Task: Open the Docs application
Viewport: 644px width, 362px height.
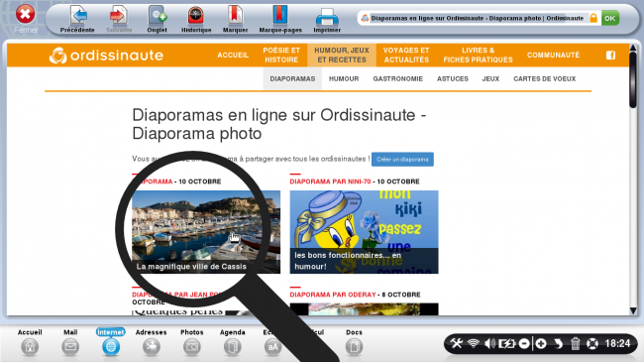Action: point(354,342)
